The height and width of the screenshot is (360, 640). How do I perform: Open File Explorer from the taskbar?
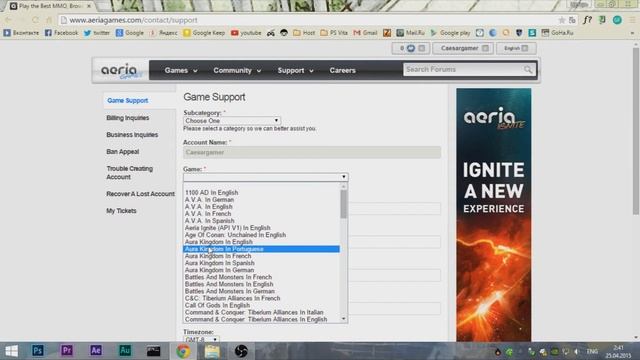pyautogui.click(x=212, y=351)
